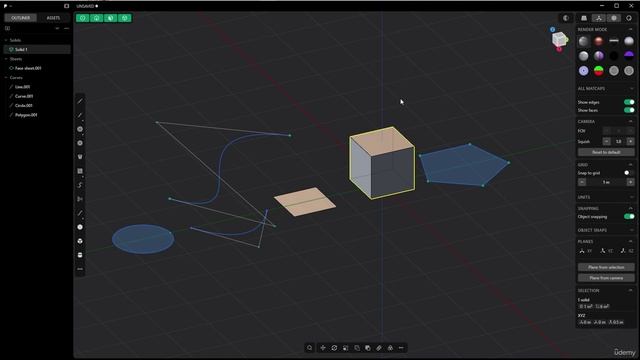The width and height of the screenshot is (640, 360).
Task: Expand the All Matcaps section
Action: [631, 89]
